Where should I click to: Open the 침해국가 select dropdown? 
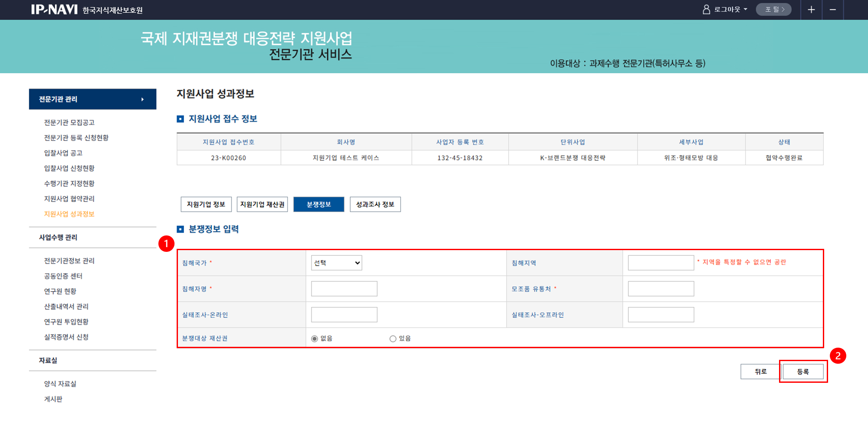[x=336, y=263]
